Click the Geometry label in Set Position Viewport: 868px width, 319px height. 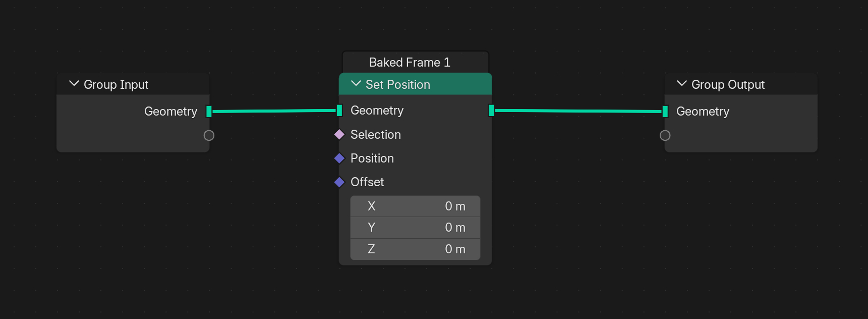[x=377, y=111]
